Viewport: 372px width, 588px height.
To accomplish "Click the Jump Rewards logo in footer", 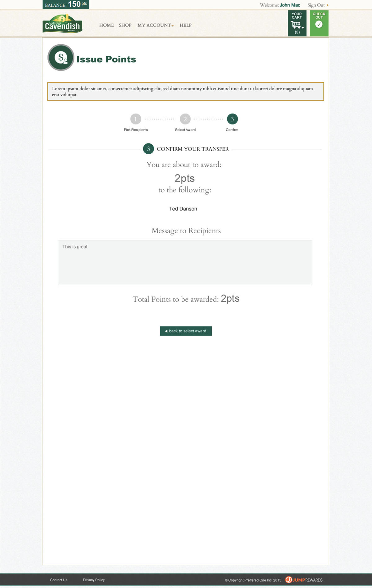I will pos(304,580).
